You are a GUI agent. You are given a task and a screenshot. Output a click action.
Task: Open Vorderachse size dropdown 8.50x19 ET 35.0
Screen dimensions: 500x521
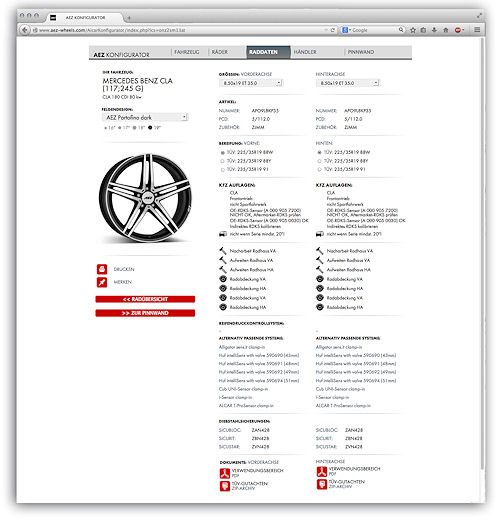click(251, 83)
